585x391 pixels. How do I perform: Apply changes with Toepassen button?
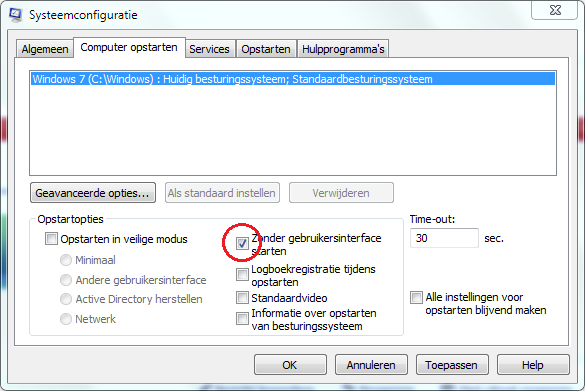coord(452,365)
